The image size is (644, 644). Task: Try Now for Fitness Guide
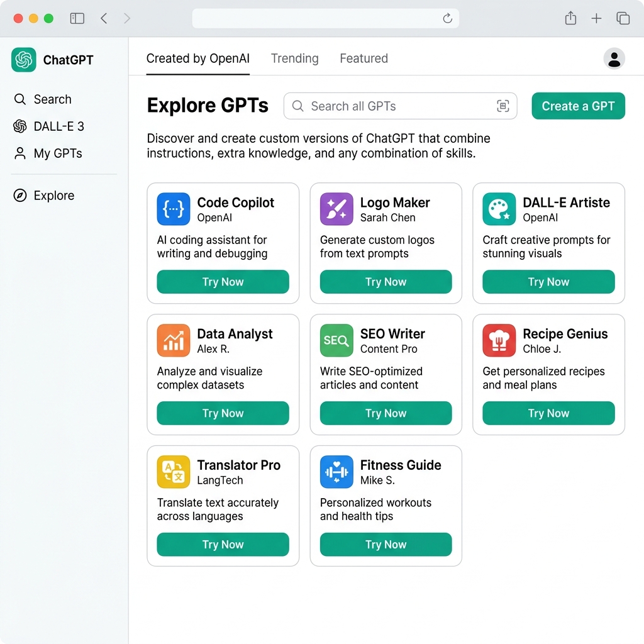coord(386,545)
